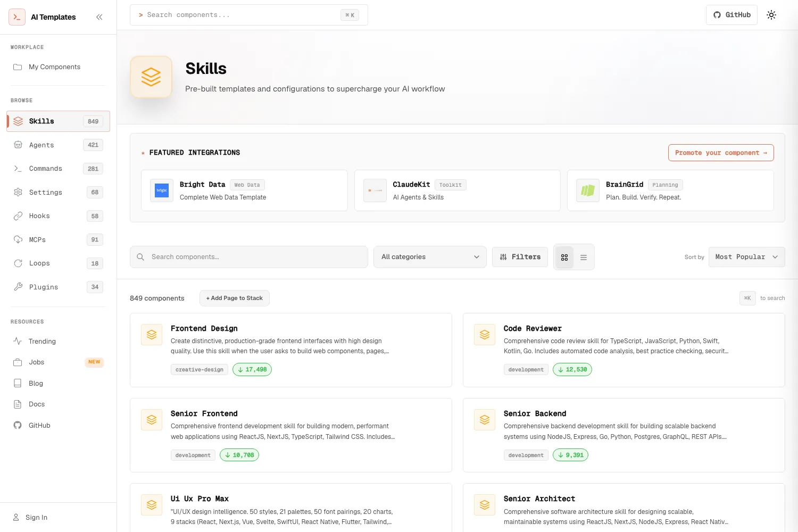Click the BrainGrid integration logo
The width and height of the screenshot is (798, 532).
588,190
